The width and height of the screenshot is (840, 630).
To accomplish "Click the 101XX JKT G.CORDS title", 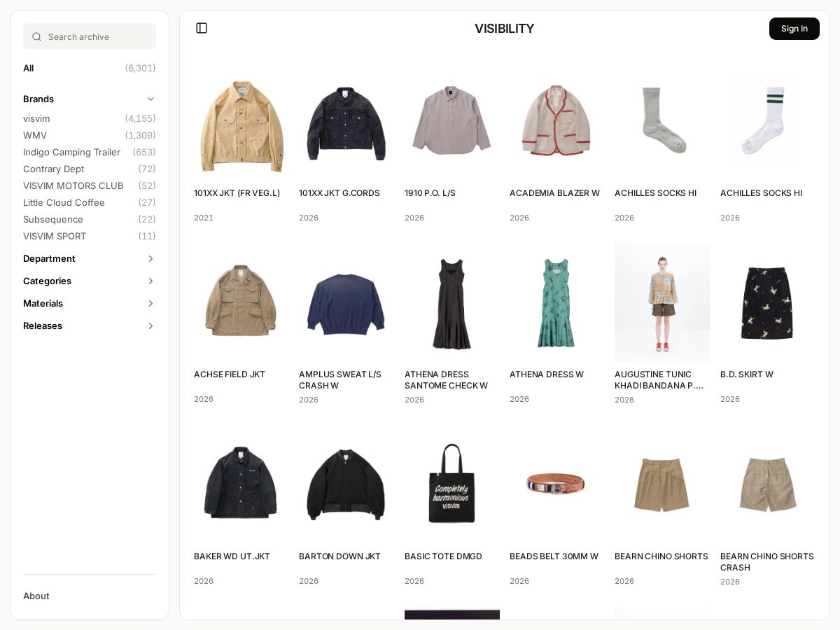I will [339, 193].
